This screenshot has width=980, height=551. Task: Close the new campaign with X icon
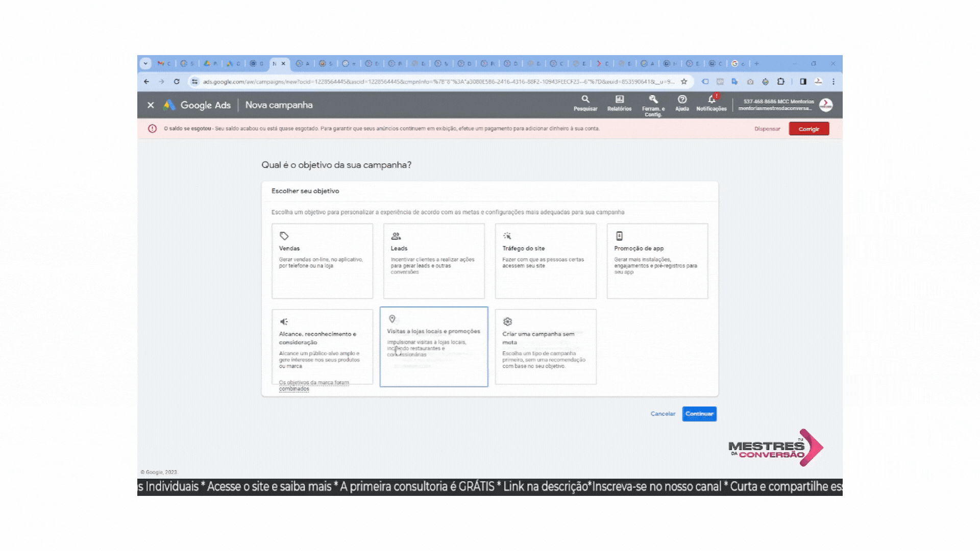(151, 105)
